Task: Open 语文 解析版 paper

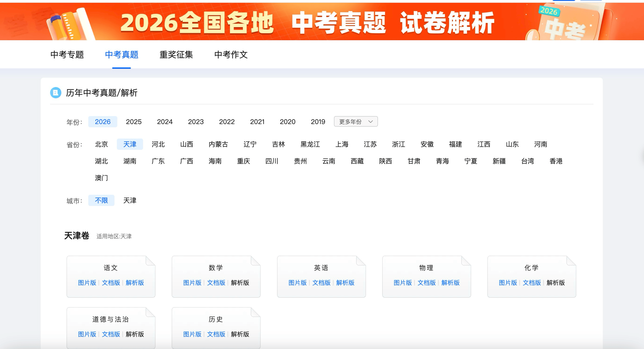Action: [135, 283]
